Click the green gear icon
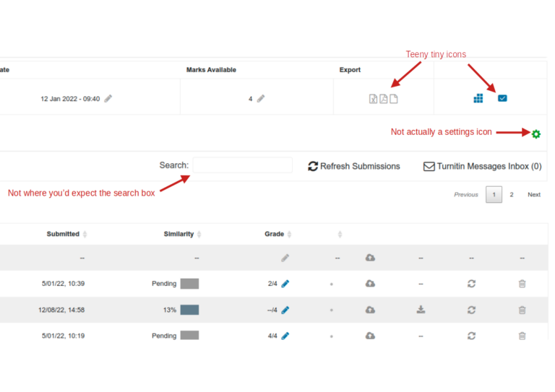This screenshot has width=555, height=392. tap(536, 134)
